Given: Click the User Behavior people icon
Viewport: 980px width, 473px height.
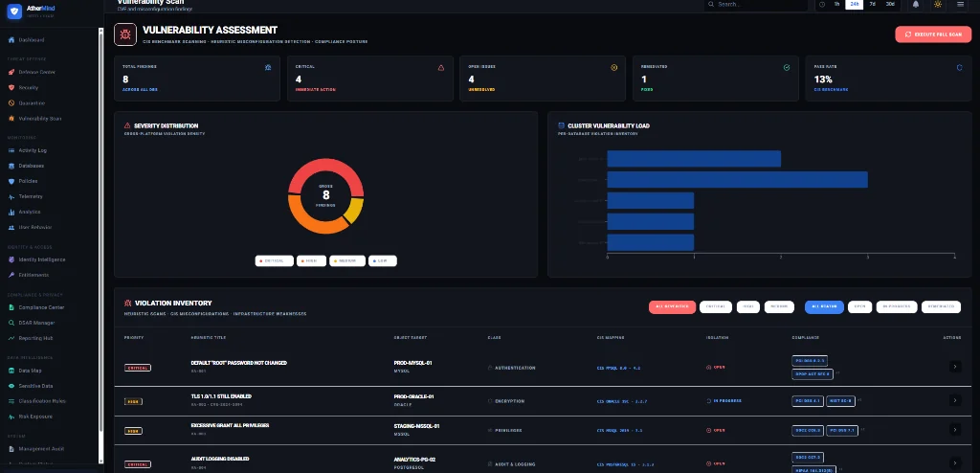Looking at the screenshot, I should coord(11,227).
